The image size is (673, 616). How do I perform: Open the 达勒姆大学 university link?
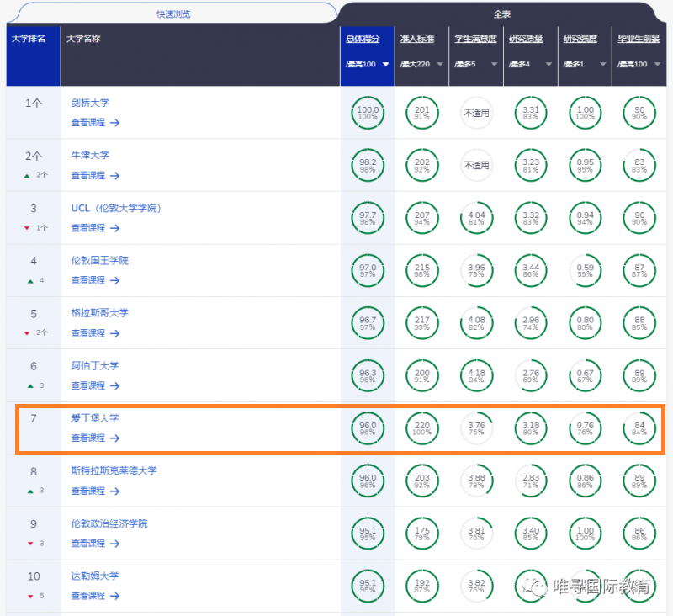pos(95,576)
